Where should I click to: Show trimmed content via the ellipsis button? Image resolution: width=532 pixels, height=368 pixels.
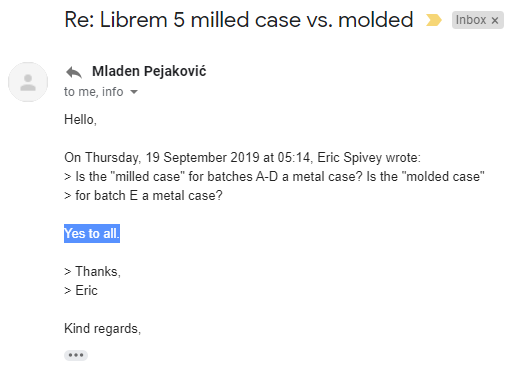76,355
